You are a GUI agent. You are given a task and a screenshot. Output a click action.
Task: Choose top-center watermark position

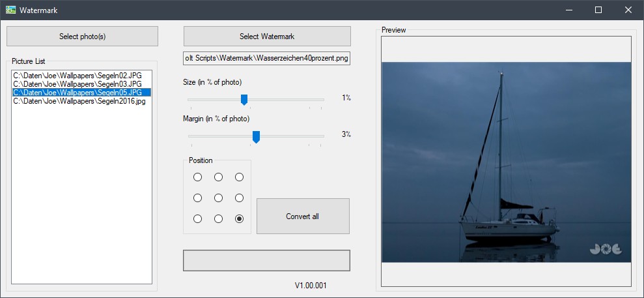click(x=219, y=177)
